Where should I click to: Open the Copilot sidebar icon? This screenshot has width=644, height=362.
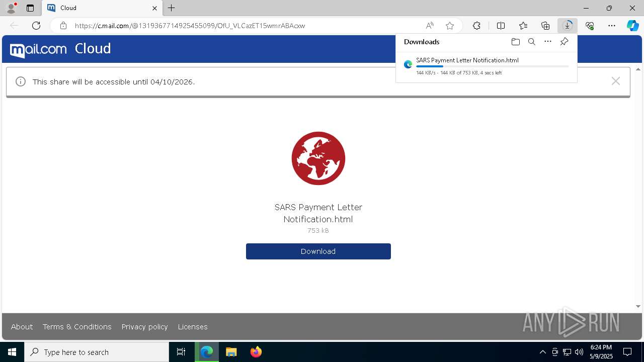pos(632,26)
